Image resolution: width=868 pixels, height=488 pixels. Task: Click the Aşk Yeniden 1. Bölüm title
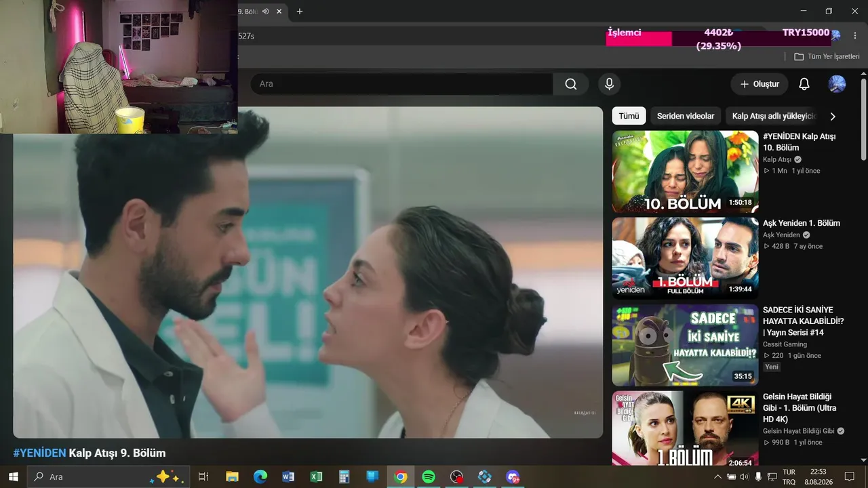802,223
